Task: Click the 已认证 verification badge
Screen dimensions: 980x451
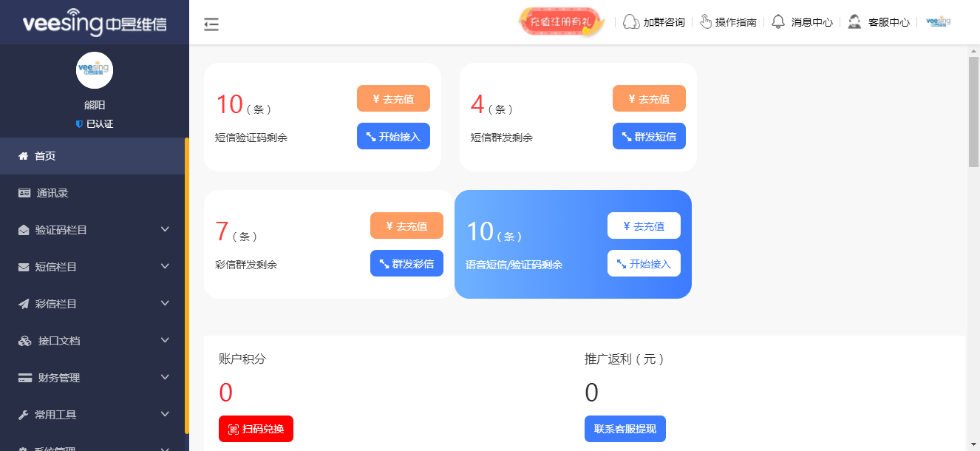Action: click(x=95, y=123)
